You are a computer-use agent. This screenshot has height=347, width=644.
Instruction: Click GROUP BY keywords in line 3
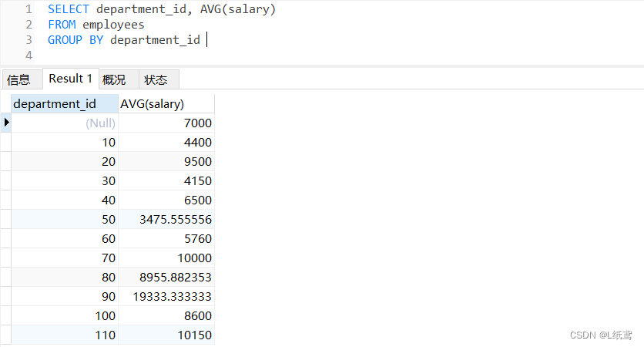pyautogui.click(x=75, y=40)
